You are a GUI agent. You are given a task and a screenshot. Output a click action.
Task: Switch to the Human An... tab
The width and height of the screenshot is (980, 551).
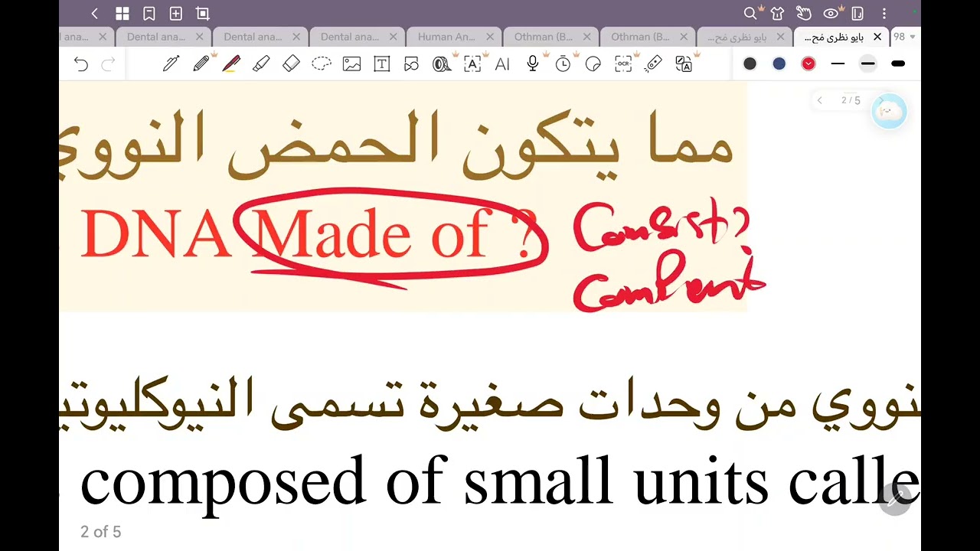click(x=446, y=37)
